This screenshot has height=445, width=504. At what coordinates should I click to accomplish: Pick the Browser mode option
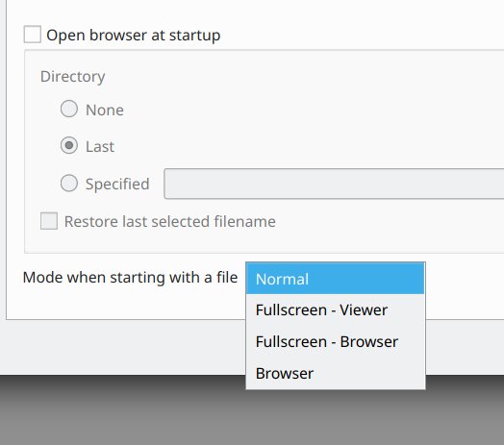pyautogui.click(x=336, y=373)
